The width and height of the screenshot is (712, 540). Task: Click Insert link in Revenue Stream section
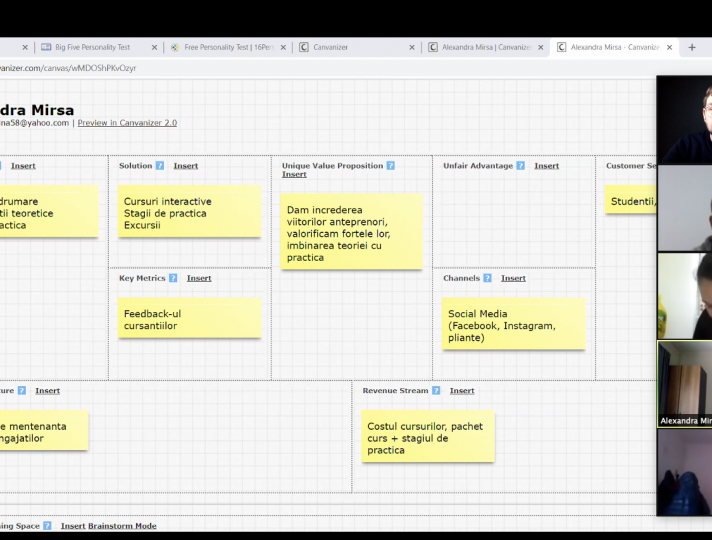[462, 391]
